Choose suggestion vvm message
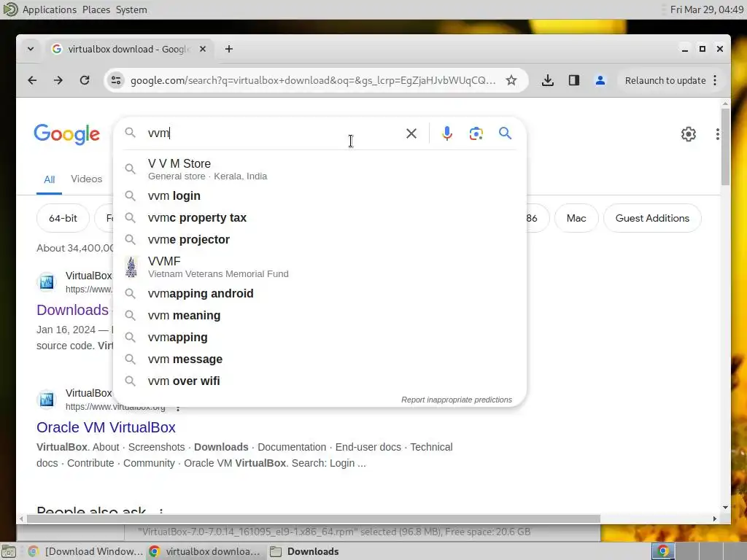This screenshot has width=747, height=560. point(320,359)
